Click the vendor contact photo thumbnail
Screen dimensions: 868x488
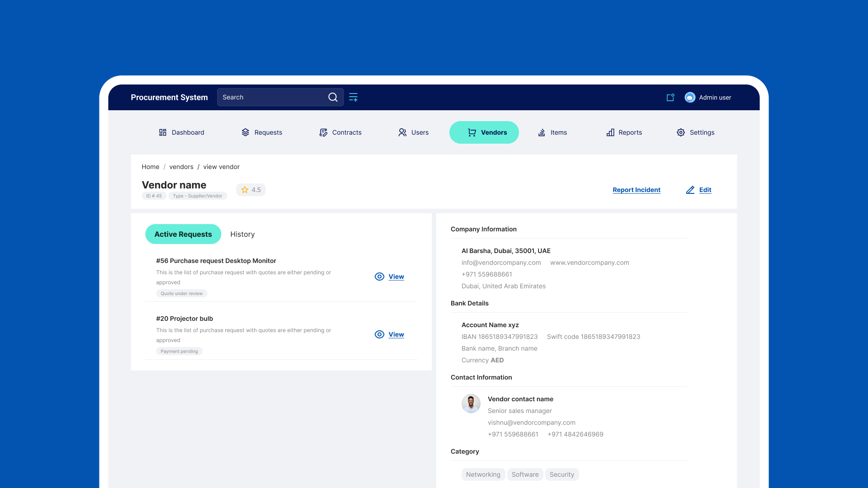click(x=471, y=404)
